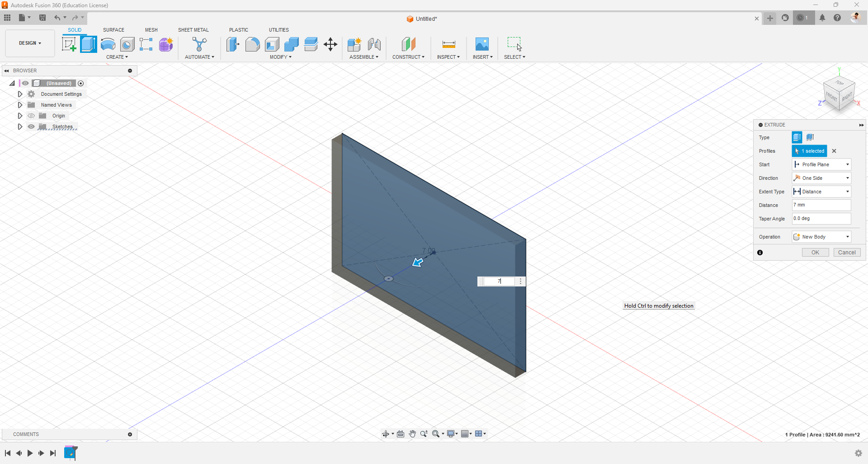Select the Shell tool
Viewport: 868px width, 464px height.
click(272, 44)
